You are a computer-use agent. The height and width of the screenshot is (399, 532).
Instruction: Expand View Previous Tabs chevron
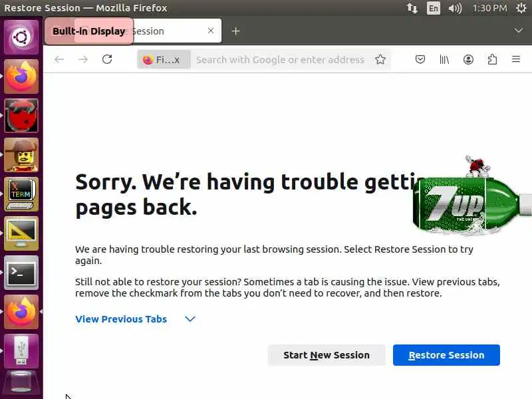pos(190,319)
